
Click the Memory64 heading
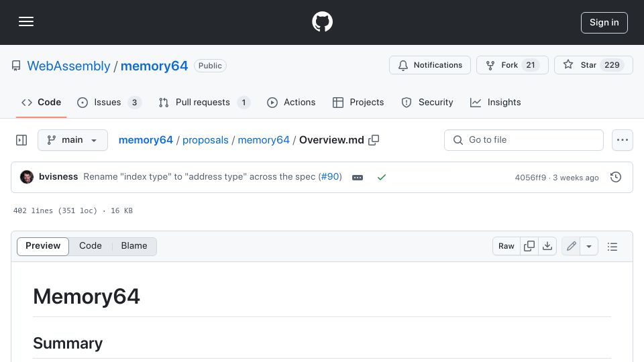click(x=87, y=296)
